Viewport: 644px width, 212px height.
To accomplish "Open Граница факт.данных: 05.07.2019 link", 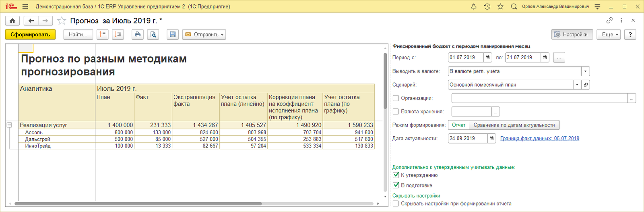I will pos(540,138).
